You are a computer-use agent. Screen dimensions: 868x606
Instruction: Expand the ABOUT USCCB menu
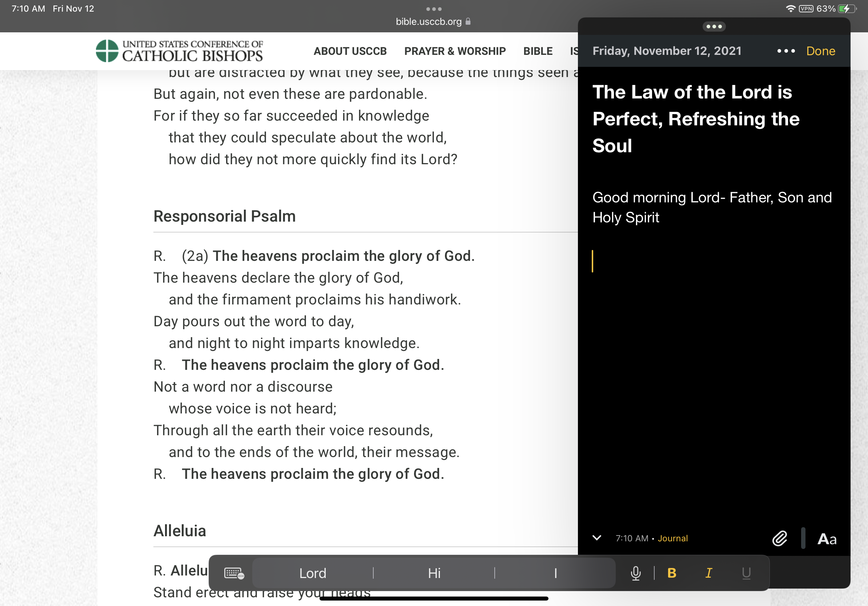tap(350, 51)
